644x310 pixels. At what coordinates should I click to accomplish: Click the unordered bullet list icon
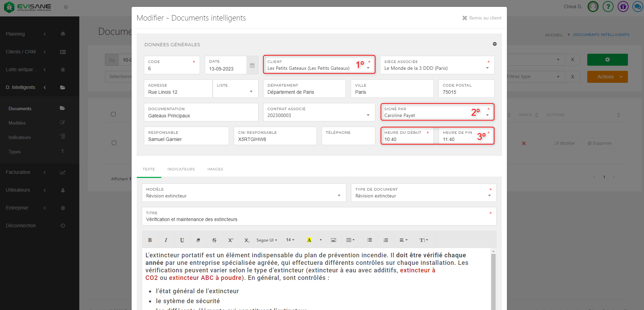[370, 240]
